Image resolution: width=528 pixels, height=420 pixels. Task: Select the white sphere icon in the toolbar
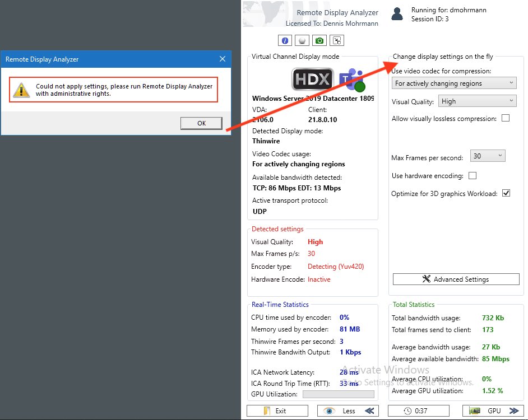tap(302, 40)
